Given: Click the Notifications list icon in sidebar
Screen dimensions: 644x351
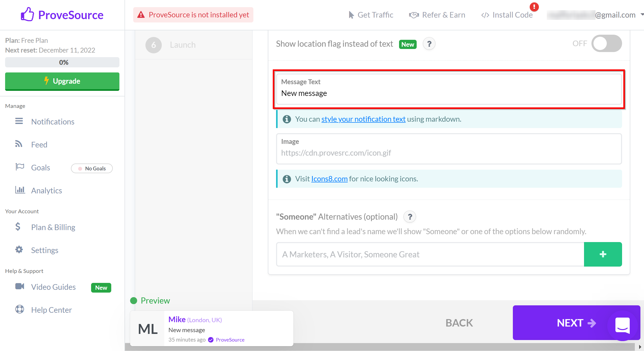Looking at the screenshot, I should click(19, 121).
